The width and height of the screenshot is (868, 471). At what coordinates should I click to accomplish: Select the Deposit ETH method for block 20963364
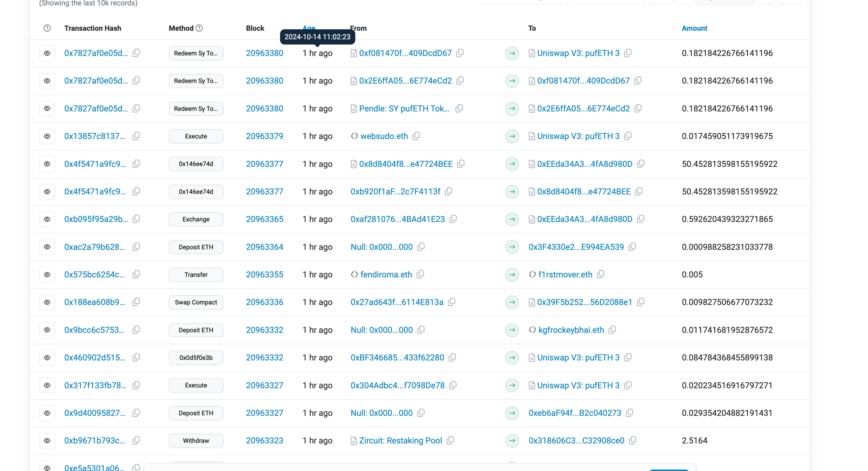pyautogui.click(x=196, y=247)
